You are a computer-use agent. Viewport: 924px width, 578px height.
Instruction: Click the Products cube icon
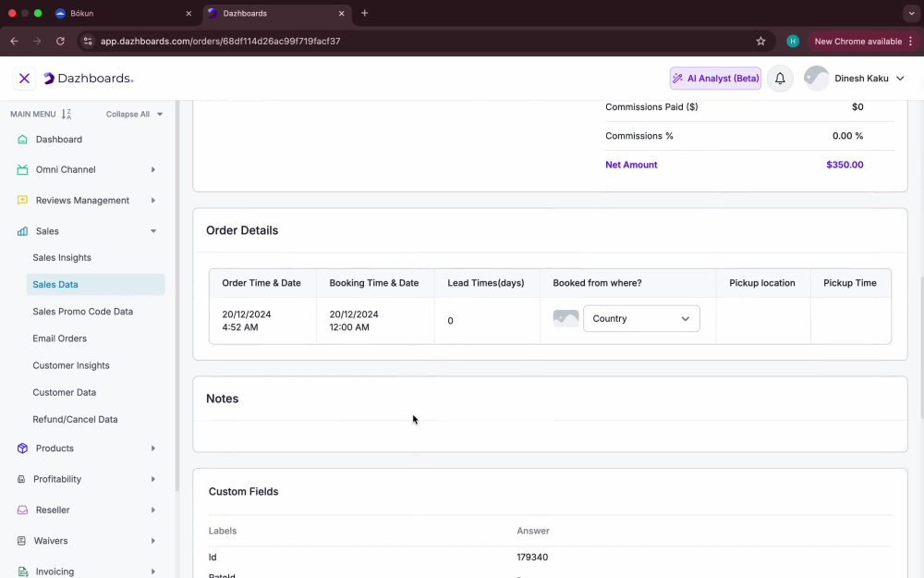(22, 449)
